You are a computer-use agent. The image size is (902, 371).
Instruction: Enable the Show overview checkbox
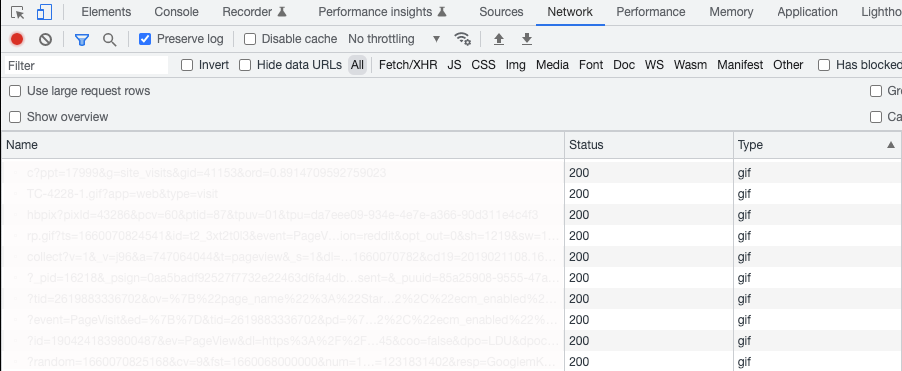pyautogui.click(x=15, y=117)
